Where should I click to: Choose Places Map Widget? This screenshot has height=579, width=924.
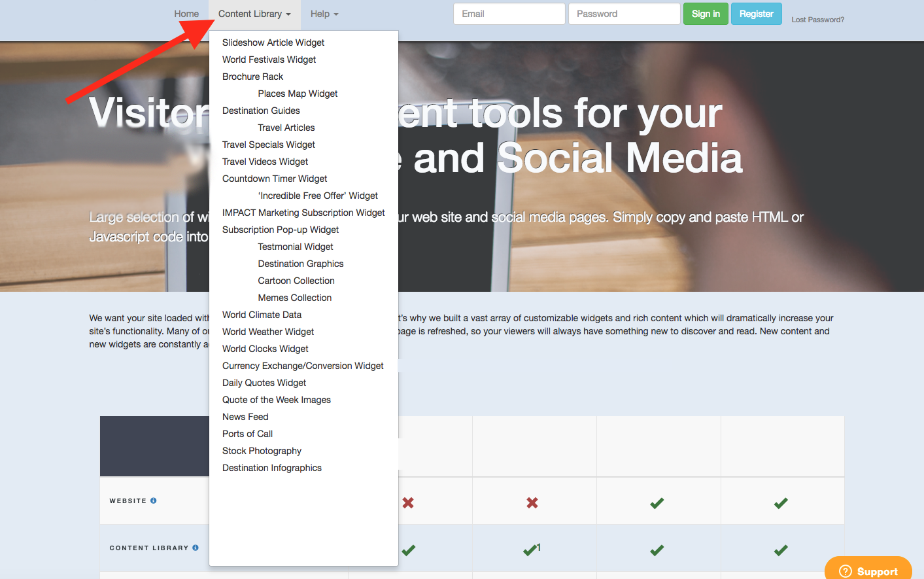[x=298, y=94]
